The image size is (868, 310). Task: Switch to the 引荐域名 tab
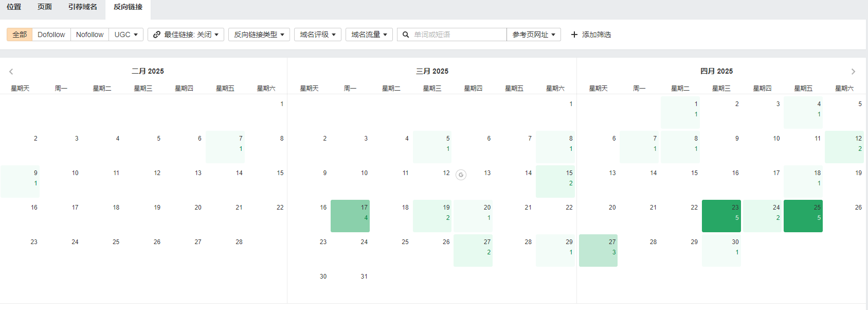tap(83, 7)
